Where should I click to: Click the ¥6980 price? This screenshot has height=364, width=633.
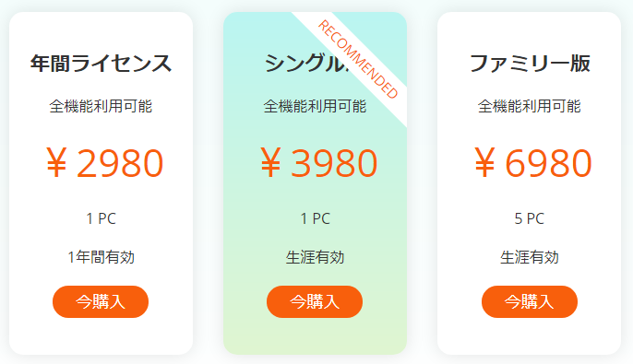[533, 163]
